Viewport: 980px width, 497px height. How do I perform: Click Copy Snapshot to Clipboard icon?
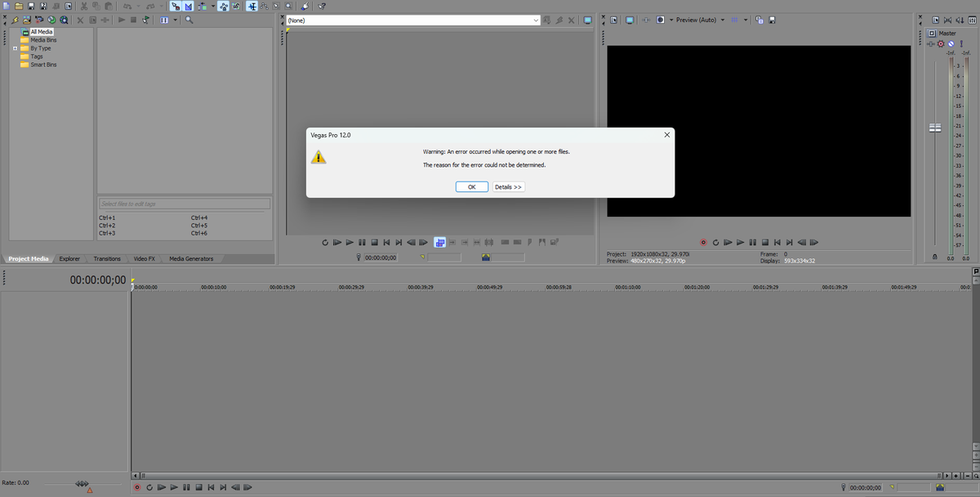click(x=759, y=20)
